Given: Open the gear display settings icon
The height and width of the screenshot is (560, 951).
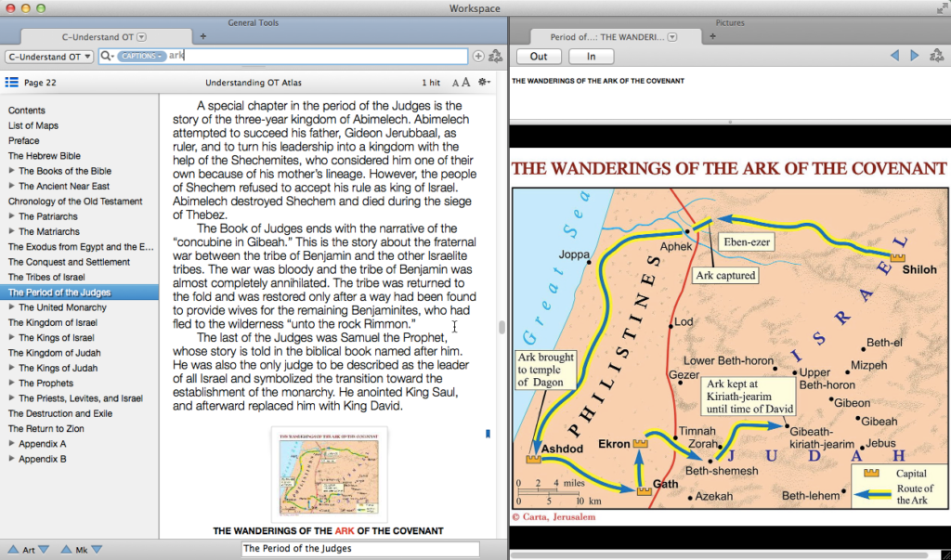Looking at the screenshot, I should [x=482, y=82].
